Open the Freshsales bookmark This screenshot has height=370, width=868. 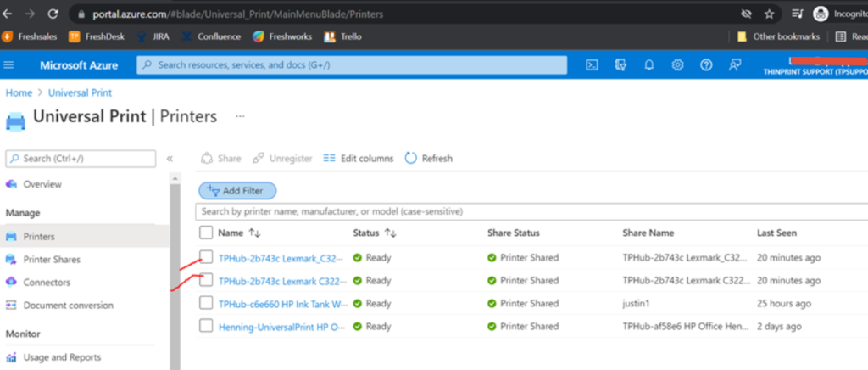point(30,36)
